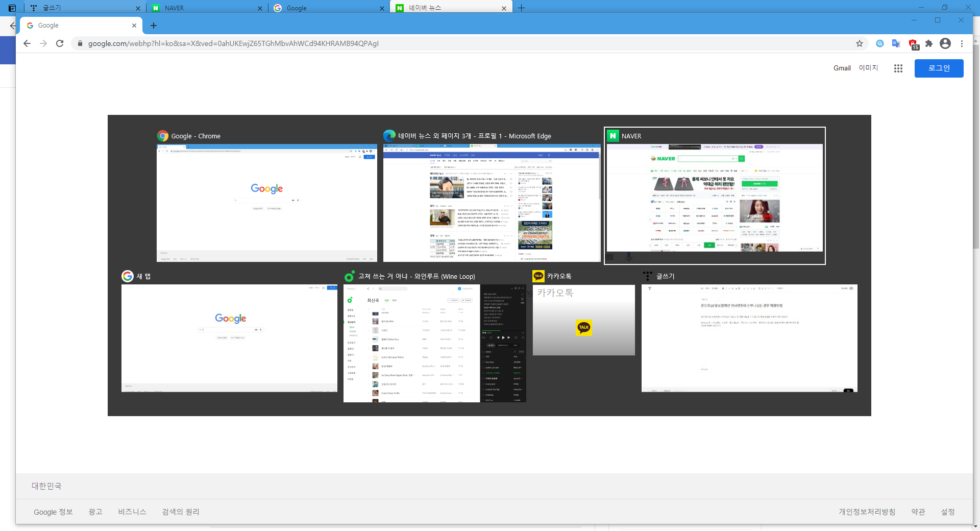Open the 설정 footer menu
Screen dimensions: 980x531
[x=948, y=512]
